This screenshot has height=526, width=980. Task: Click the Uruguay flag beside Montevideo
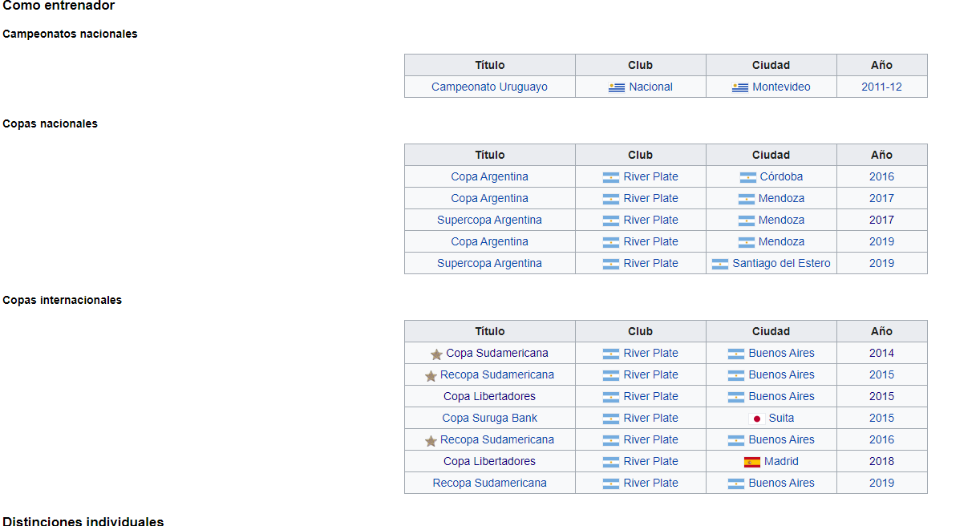pos(740,87)
